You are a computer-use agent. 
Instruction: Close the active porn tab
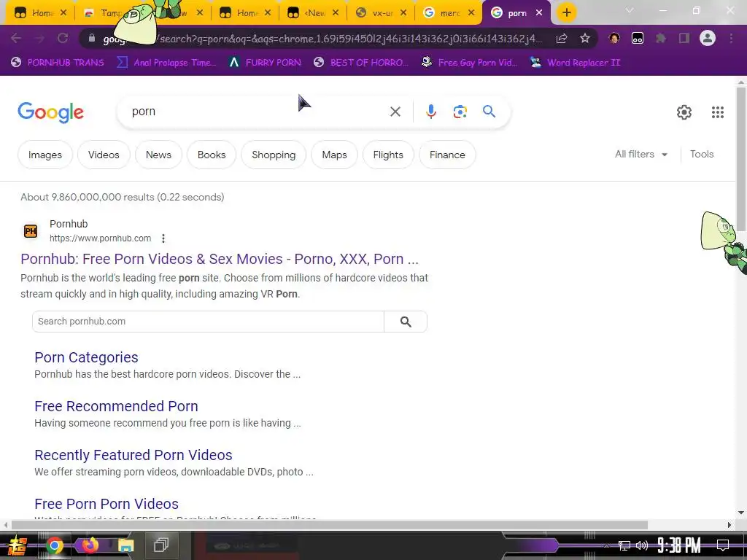click(x=539, y=13)
